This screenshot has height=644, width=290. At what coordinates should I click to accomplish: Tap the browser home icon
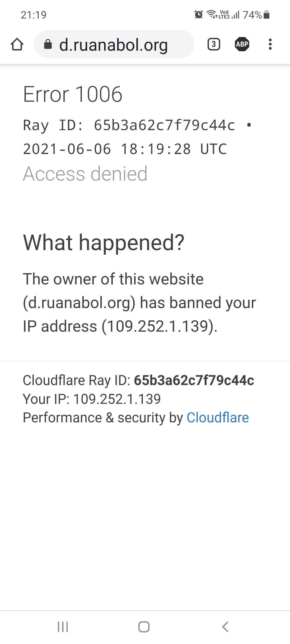(17, 44)
